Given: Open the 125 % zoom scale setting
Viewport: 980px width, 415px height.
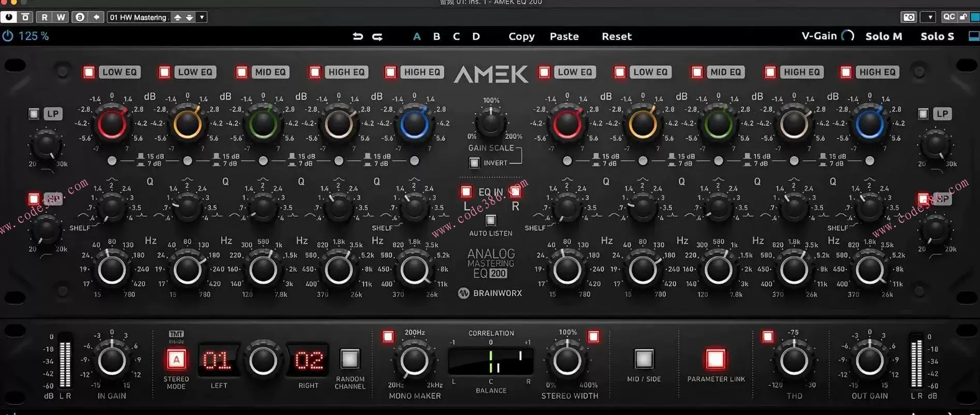Looking at the screenshot, I should [x=34, y=36].
